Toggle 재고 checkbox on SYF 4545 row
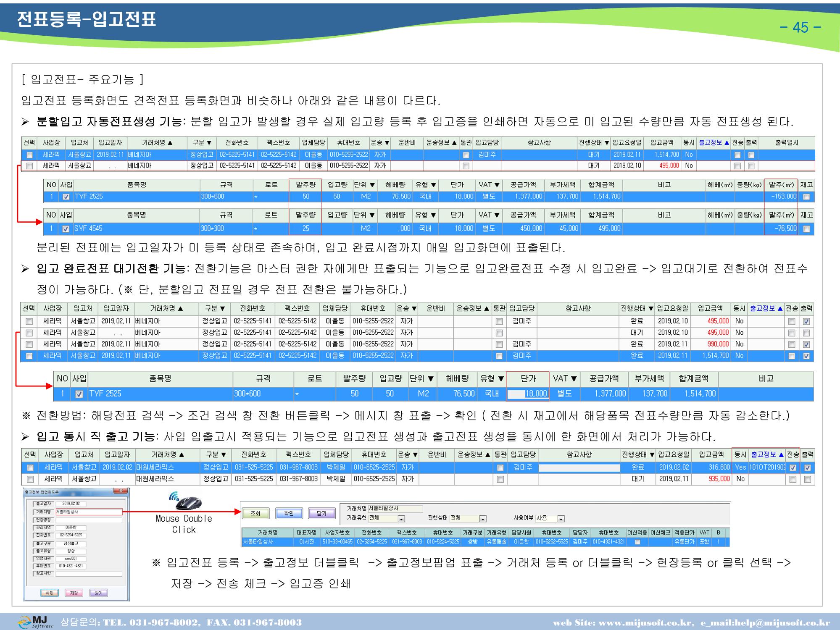 806,229
